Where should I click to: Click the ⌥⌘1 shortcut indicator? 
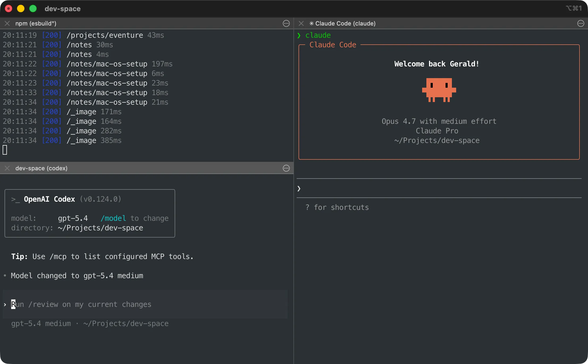tap(574, 8)
